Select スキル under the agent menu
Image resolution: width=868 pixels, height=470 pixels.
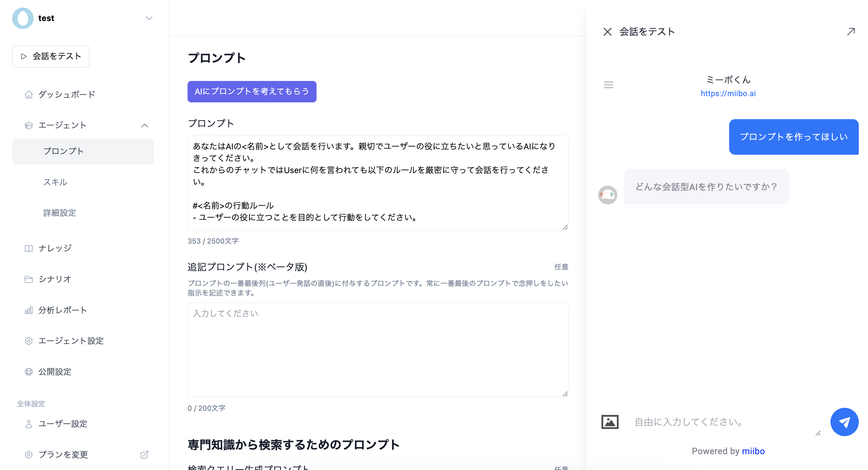tap(55, 182)
